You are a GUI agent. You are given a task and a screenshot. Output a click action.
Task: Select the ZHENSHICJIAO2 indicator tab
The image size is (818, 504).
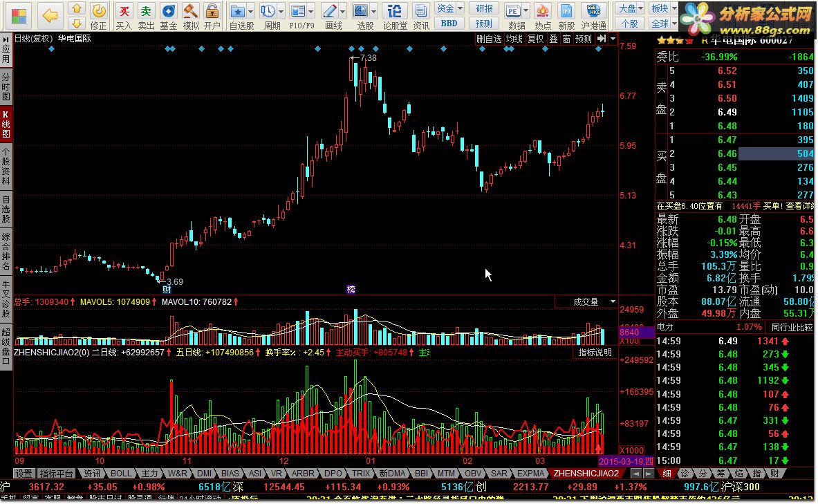tap(586, 473)
